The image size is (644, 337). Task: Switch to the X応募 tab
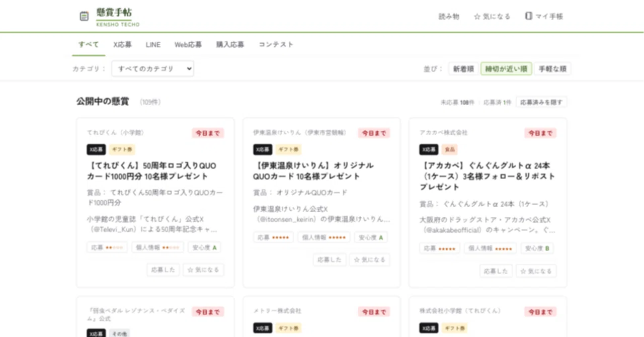122,44
